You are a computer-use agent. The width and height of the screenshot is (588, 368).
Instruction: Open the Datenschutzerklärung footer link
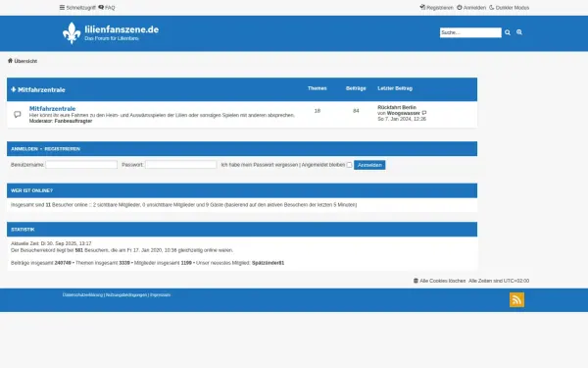(x=82, y=295)
